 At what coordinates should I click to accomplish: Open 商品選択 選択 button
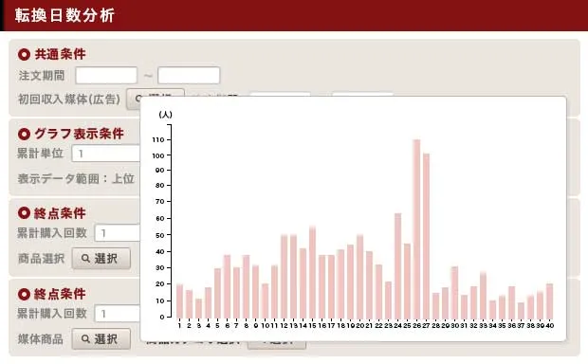point(101,258)
